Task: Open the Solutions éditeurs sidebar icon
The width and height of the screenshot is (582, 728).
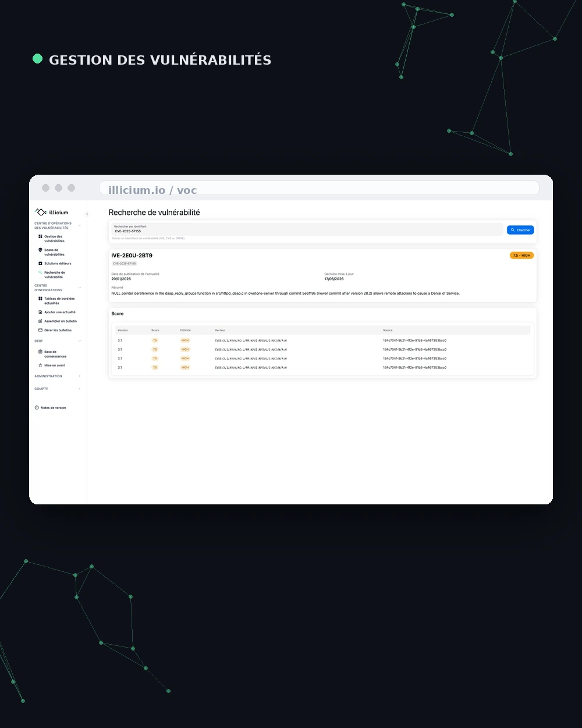Action: click(x=40, y=263)
